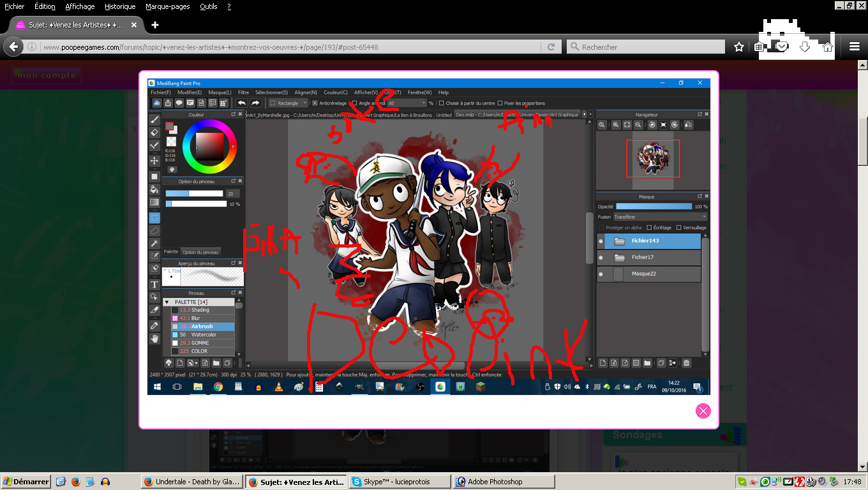Screen dimensions: 868x490
Task: Toggle the Anticrénelage checkbox
Action: point(315,103)
